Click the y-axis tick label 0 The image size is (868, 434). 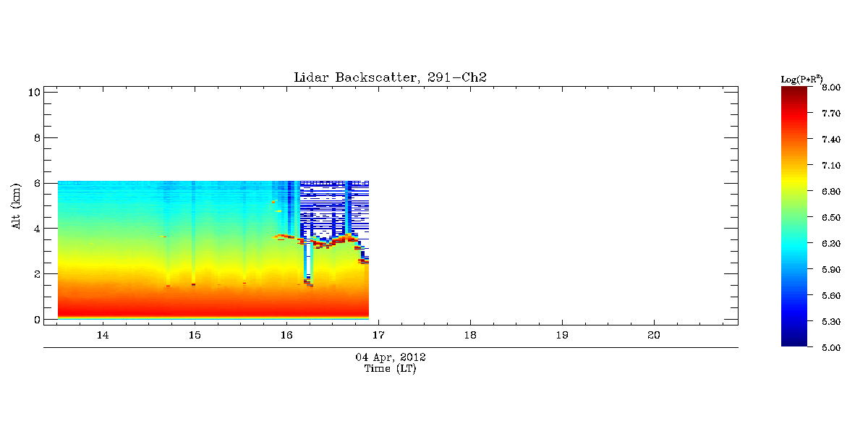(x=36, y=320)
